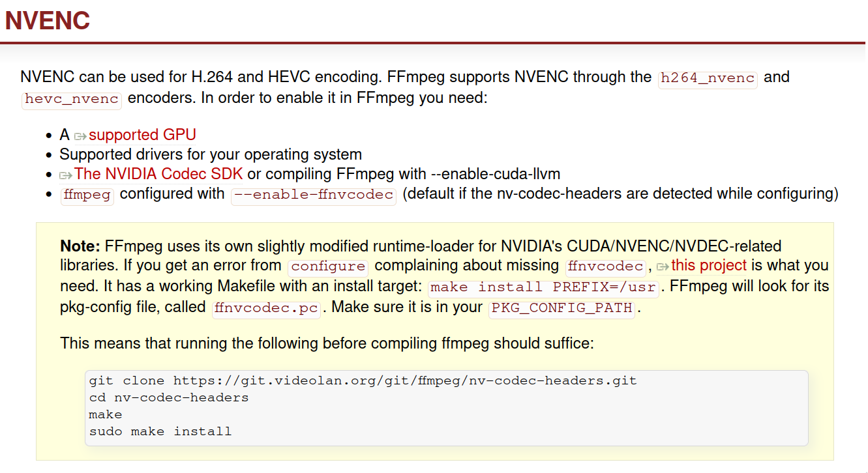
Task: Open the 'supported GPU' link
Action: pyautogui.click(x=142, y=135)
